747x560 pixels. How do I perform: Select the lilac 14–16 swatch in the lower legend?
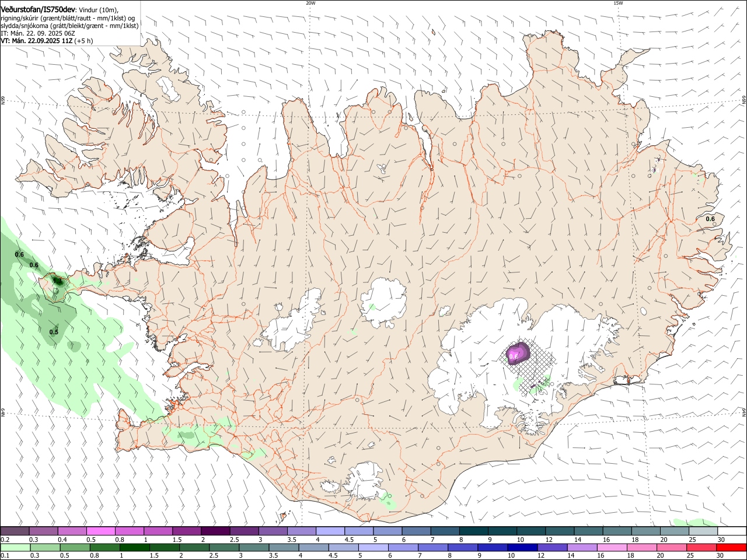click(582, 547)
